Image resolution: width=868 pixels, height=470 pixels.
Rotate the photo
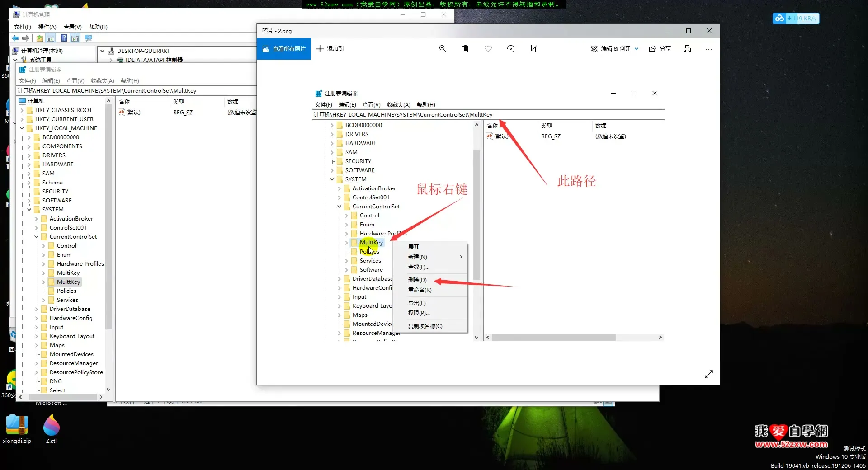[510, 49]
